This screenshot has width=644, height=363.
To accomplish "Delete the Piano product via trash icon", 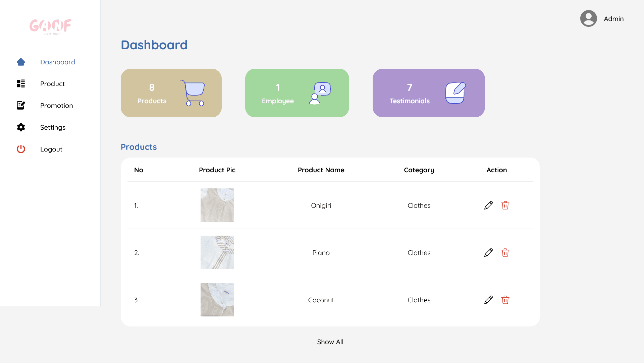I will click(x=505, y=253).
